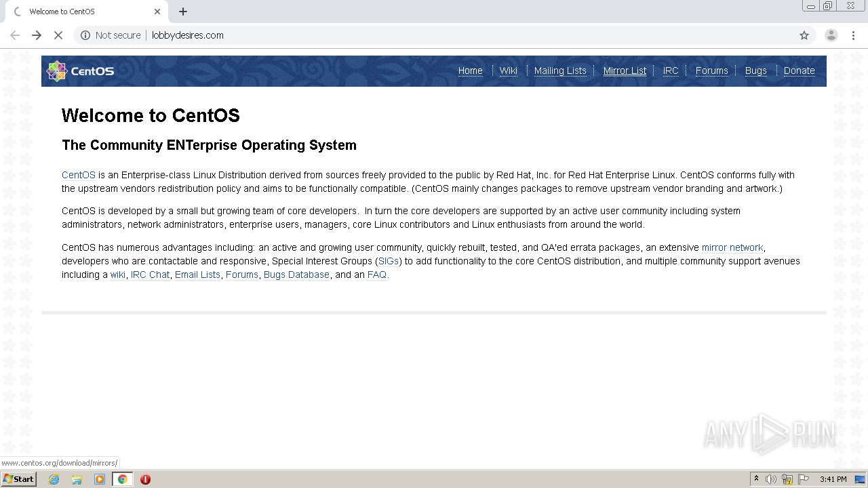Viewport: 868px width, 488px height.
Task: Follow the FAQ link
Action: 377,274
